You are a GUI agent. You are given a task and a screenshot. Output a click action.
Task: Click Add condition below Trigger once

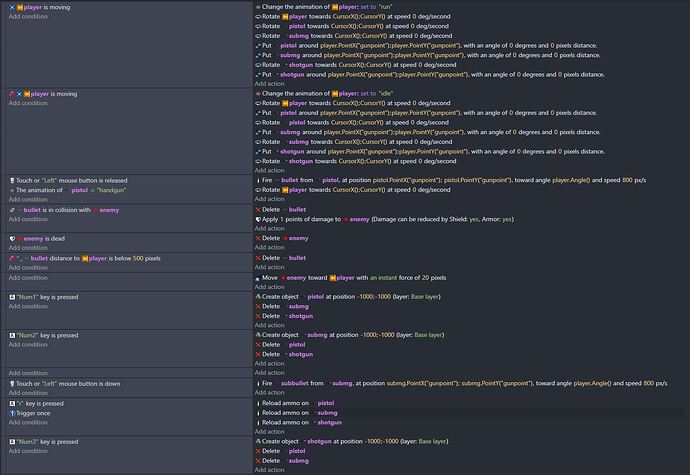click(x=27, y=422)
